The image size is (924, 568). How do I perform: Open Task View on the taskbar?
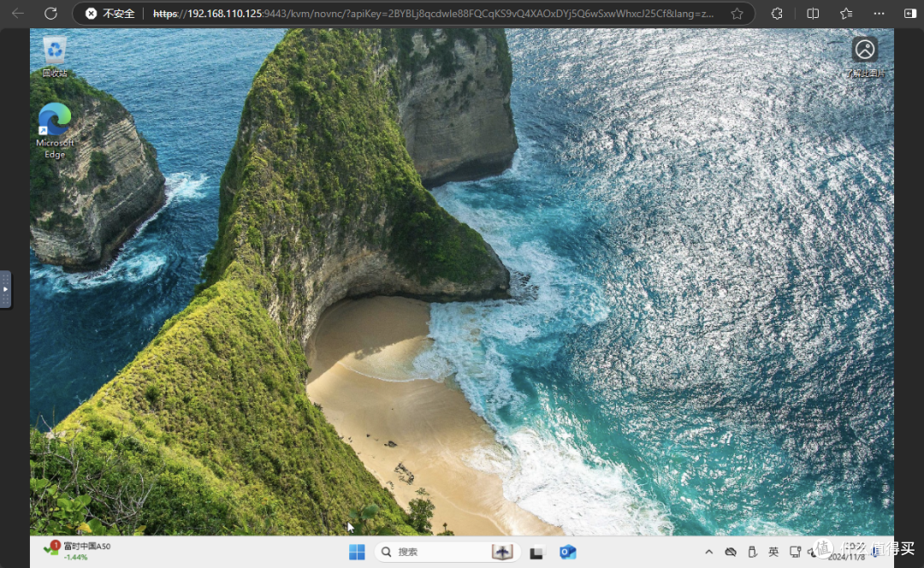point(536,553)
